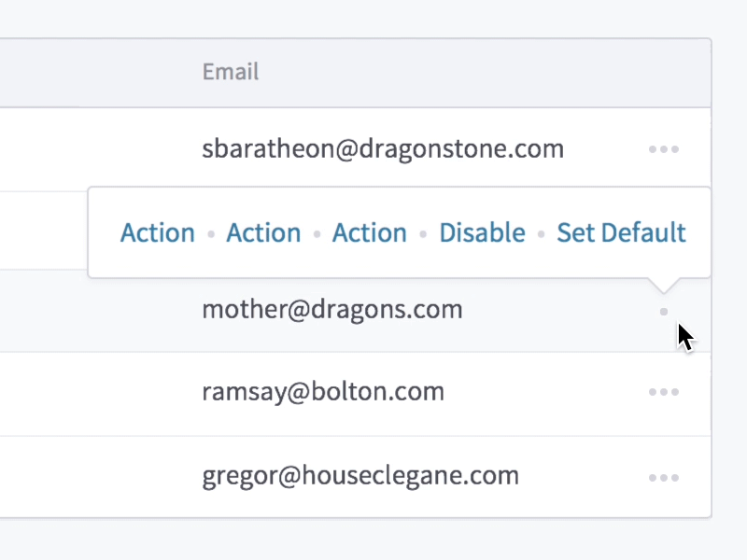Open the more options menu for sbaratheon@dragonstone.com

[663, 149]
